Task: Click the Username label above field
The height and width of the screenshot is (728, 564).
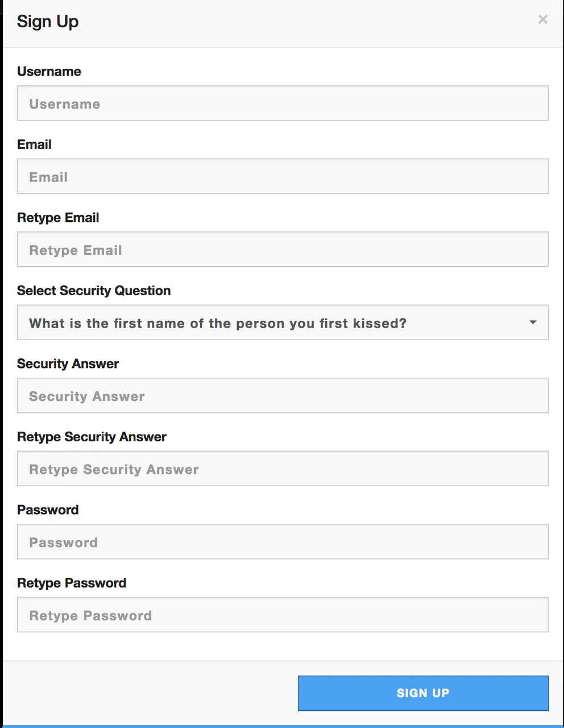Action: coord(49,72)
